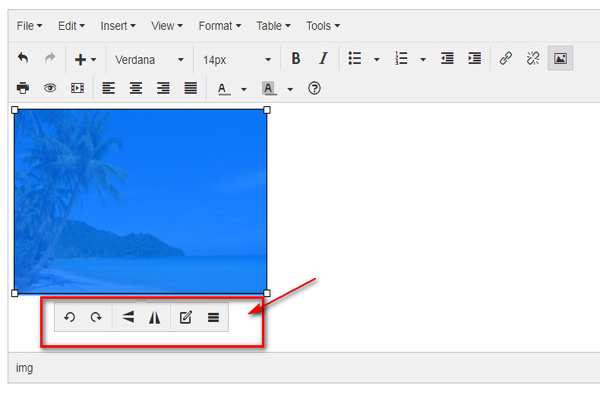Viewport: 600px width, 400px height.
Task: Click the Insert link icon
Action: (x=505, y=59)
